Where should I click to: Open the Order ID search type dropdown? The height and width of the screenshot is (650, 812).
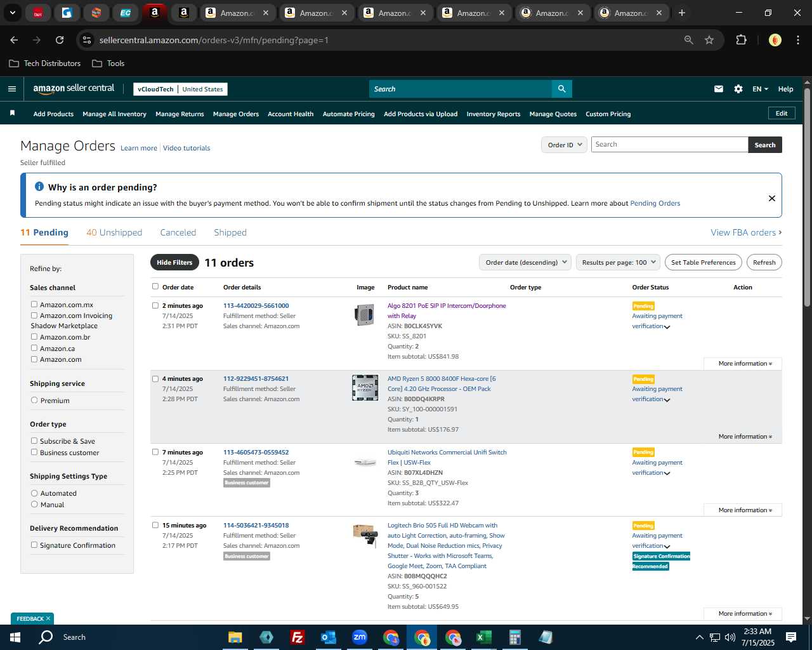coord(564,145)
